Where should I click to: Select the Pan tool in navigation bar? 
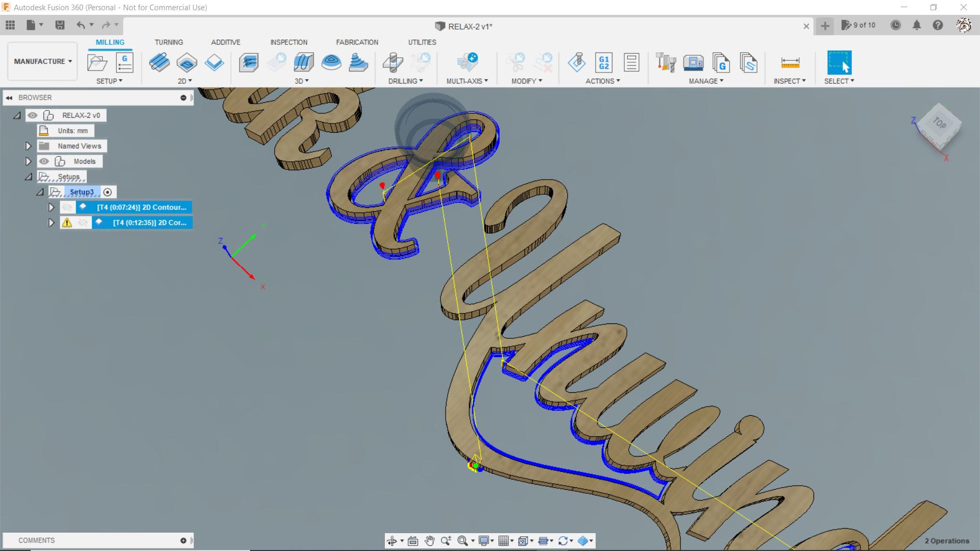click(430, 540)
